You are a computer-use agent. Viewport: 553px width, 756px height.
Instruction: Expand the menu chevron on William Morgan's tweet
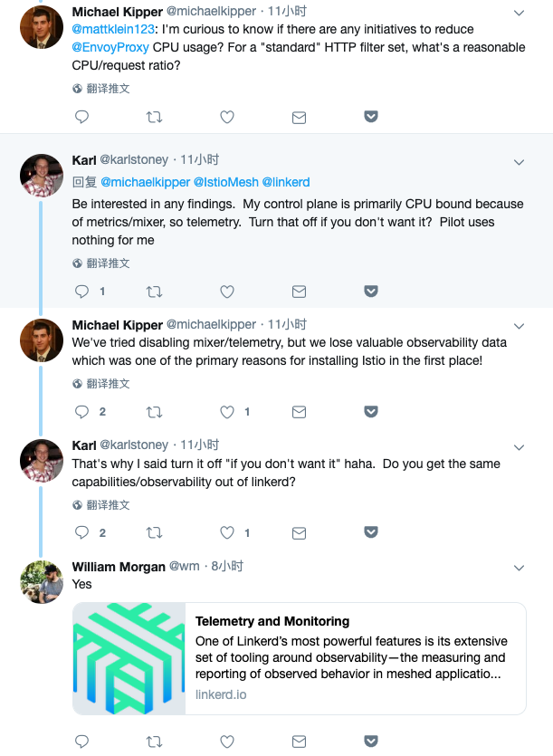(x=519, y=568)
